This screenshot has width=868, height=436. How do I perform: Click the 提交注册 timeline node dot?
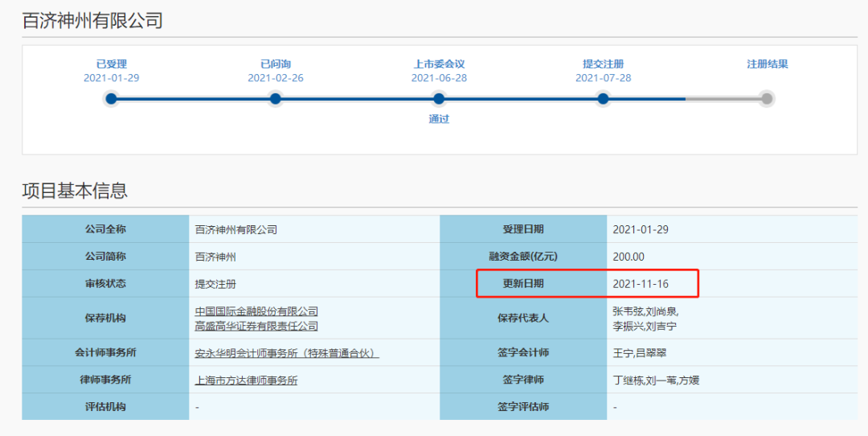tap(603, 99)
